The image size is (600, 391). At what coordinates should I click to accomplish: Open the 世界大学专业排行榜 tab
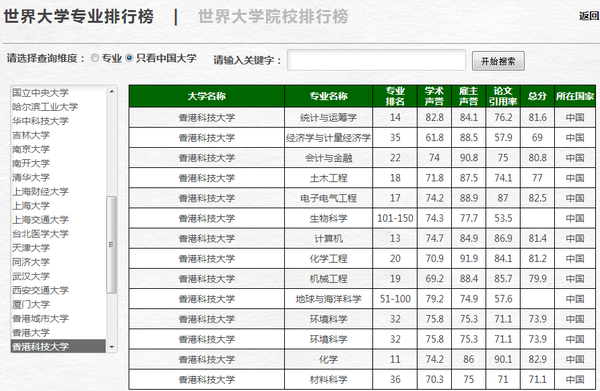tap(79, 17)
